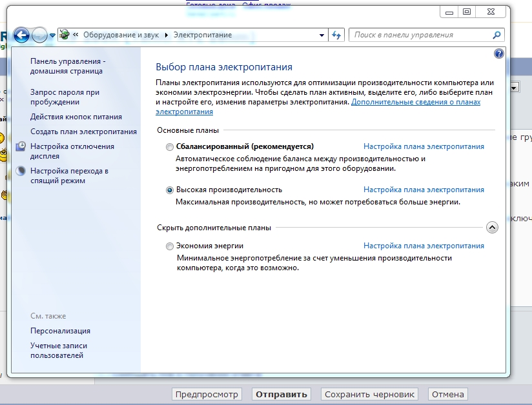Open address bar history dropdown
Image resolution: width=532 pixels, height=405 pixels.
(x=322, y=35)
